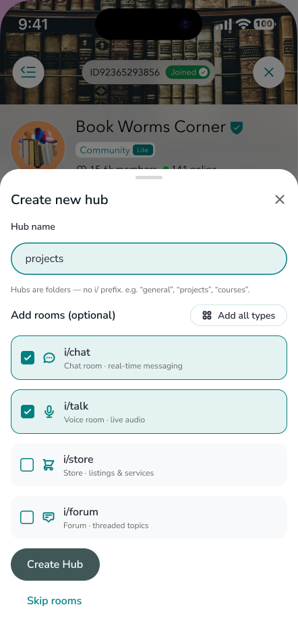Click the cellular signal icon
298x644 pixels.
pyautogui.click(x=224, y=25)
